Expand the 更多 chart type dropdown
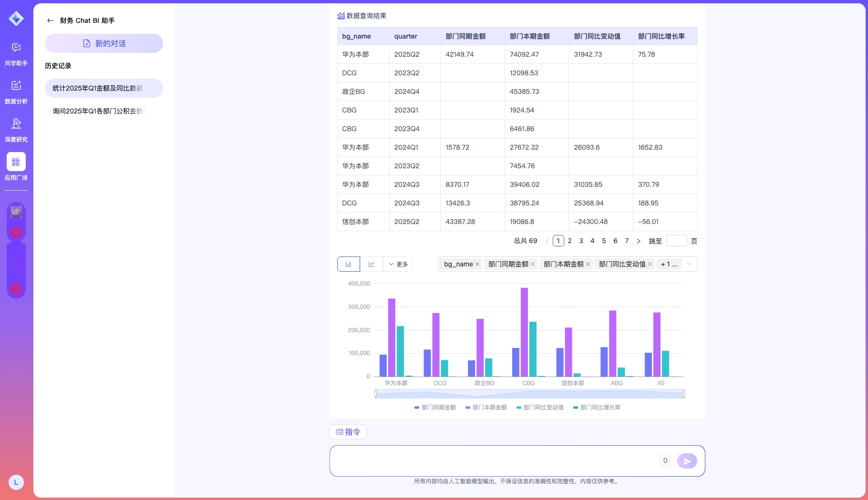Image resolution: width=868 pixels, height=500 pixels. (398, 264)
